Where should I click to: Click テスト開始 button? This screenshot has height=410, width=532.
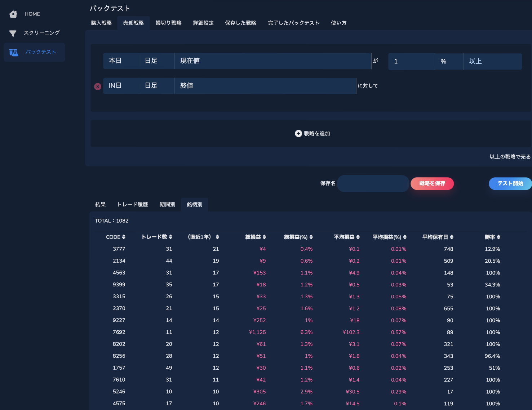click(x=510, y=184)
